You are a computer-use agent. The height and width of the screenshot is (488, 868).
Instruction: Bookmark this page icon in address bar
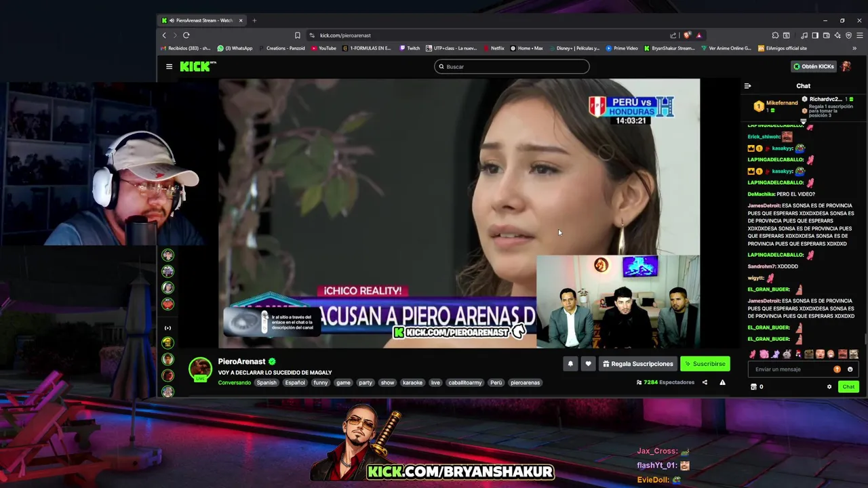click(x=297, y=35)
